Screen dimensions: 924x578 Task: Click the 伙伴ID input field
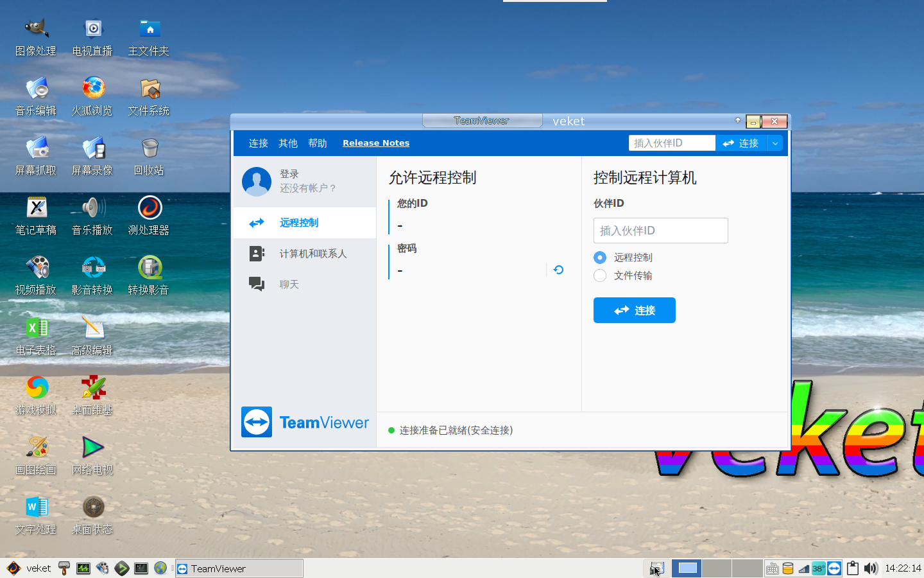(660, 231)
